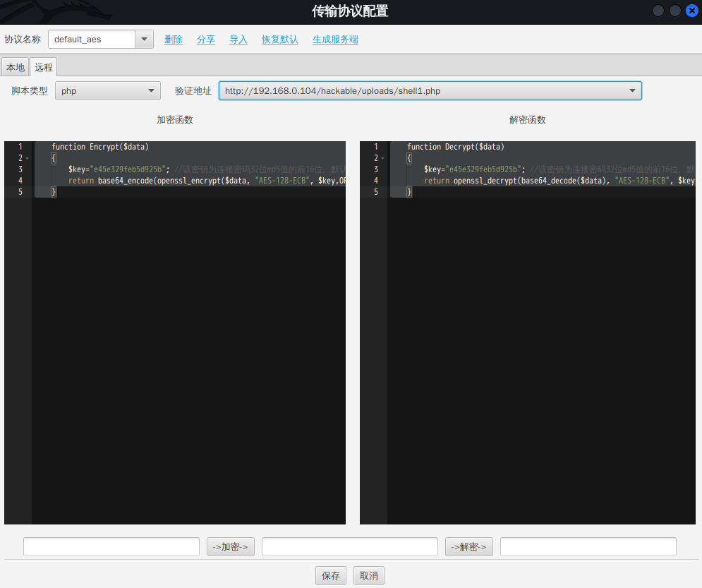Open the 脚本类型 php dropdown
This screenshot has height=588, width=702.
(x=107, y=91)
